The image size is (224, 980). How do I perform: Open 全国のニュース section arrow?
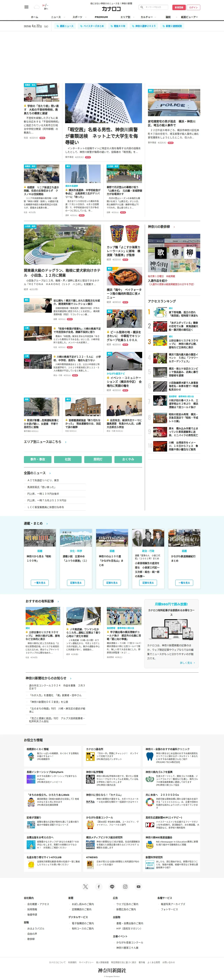click(x=50, y=473)
